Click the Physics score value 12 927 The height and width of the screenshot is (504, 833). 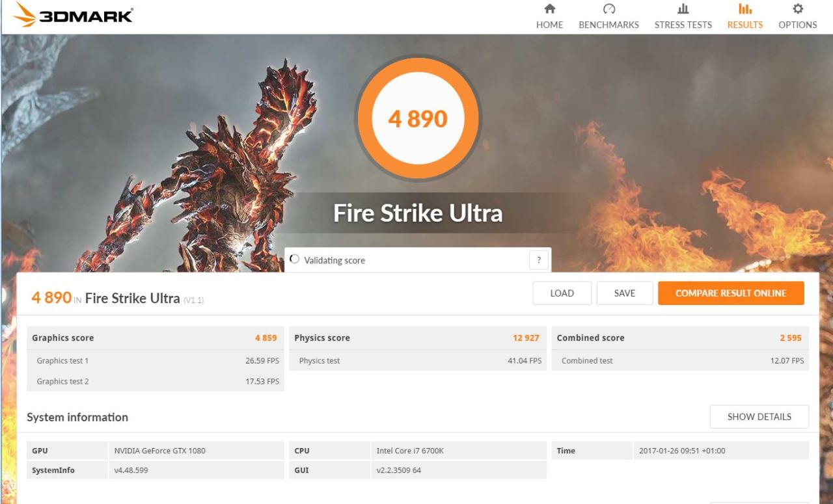pos(526,338)
